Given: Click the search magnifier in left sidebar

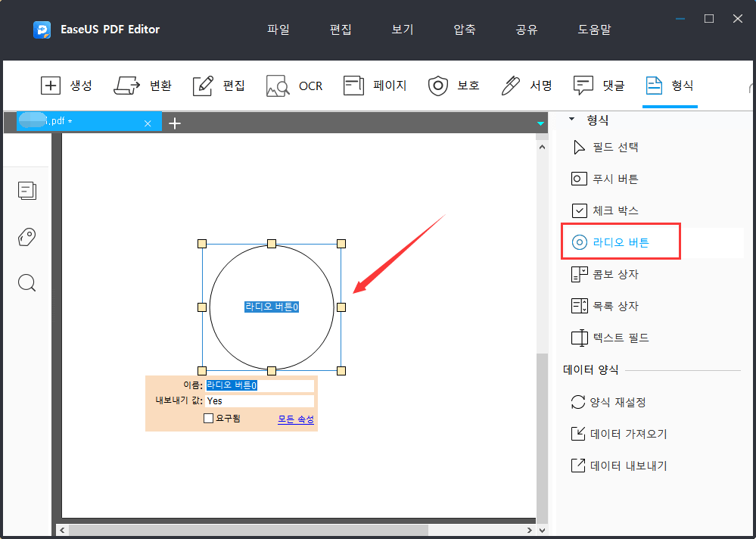Looking at the screenshot, I should click(27, 283).
